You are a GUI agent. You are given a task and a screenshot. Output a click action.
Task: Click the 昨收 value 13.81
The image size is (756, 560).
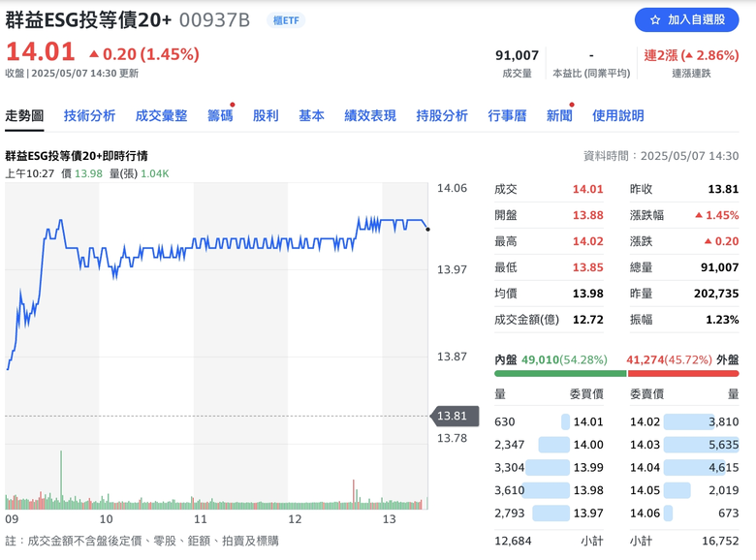[723, 189]
